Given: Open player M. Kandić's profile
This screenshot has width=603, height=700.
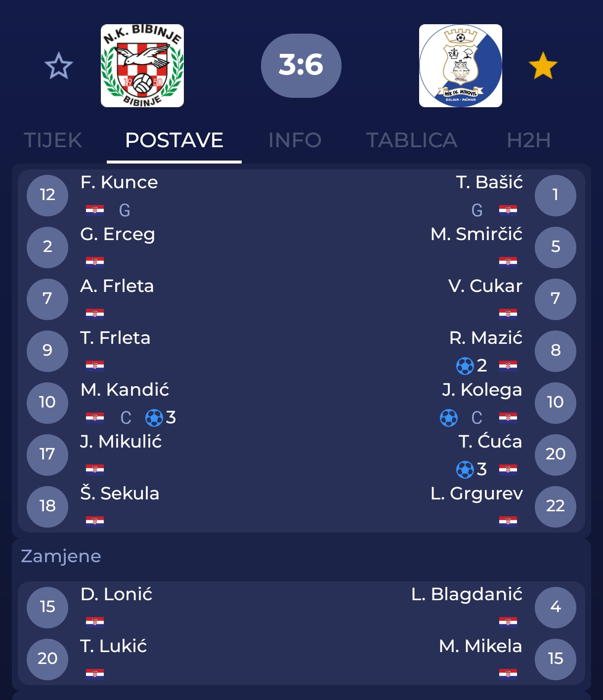Looking at the screenshot, I should click(x=125, y=390).
